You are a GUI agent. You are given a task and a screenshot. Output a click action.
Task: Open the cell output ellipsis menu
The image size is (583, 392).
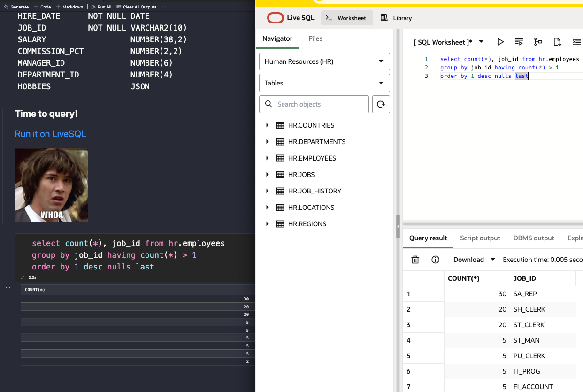coord(8,287)
